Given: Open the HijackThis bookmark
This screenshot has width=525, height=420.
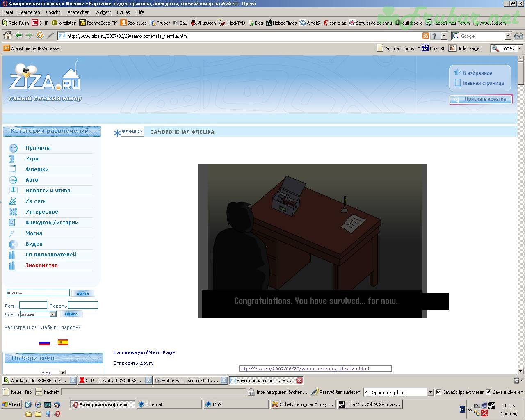Looking at the screenshot, I should (232, 23).
